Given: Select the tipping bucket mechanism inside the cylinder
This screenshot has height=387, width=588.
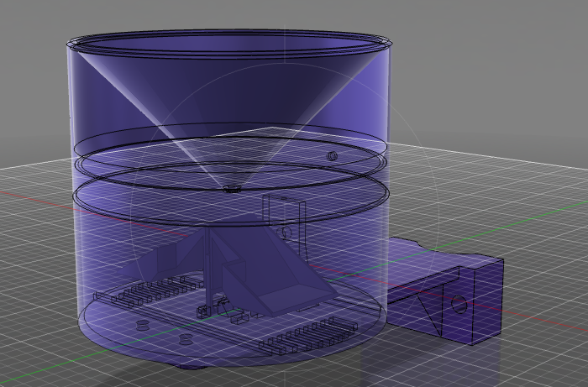Looking at the screenshot, I should 228,266.
